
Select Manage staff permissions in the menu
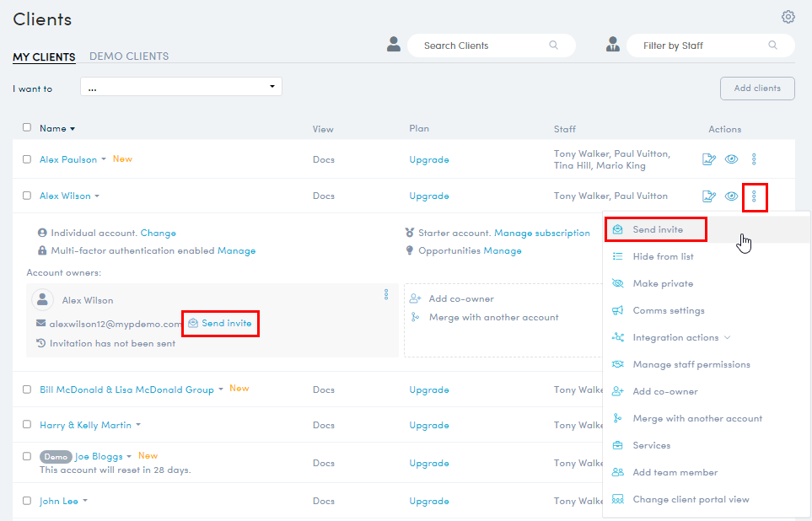pyautogui.click(x=691, y=364)
